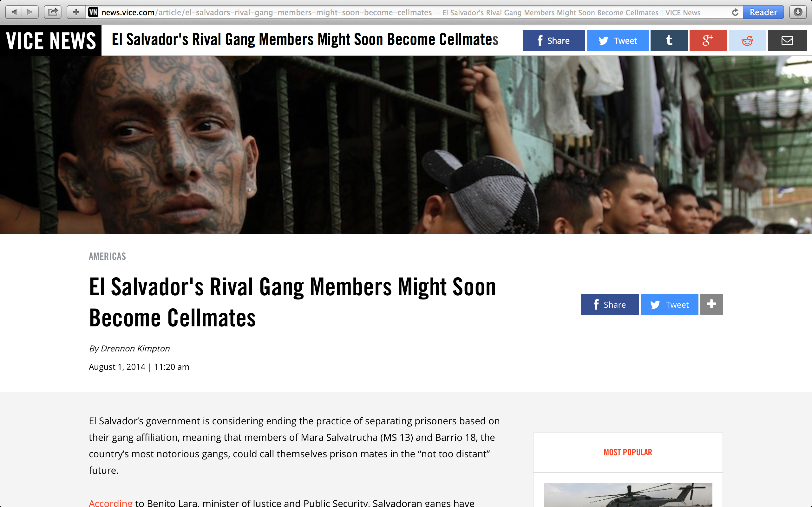The height and width of the screenshot is (507, 812).
Task: Open the downloads icon in toolbar
Action: pos(798,12)
